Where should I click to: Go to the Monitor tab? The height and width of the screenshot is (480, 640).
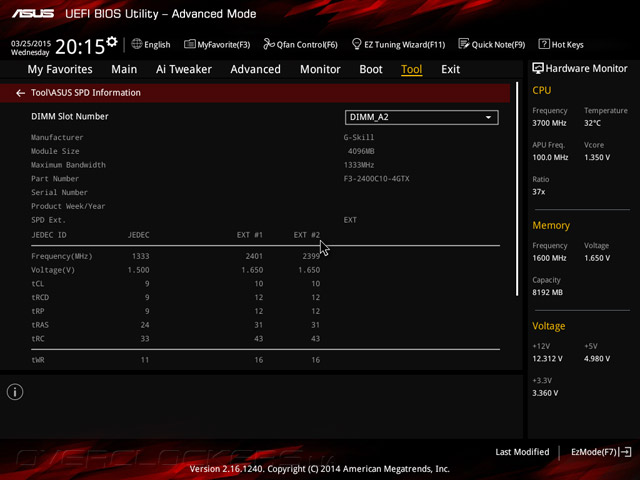(320, 69)
